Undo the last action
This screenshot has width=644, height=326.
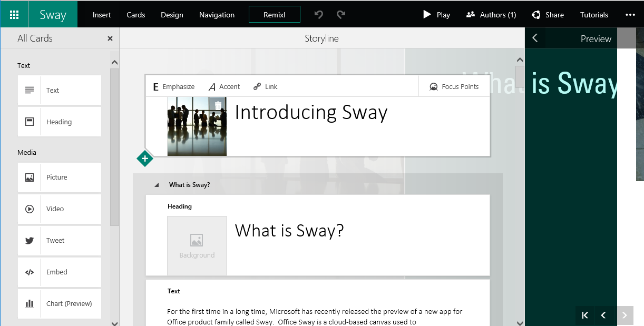coord(319,15)
